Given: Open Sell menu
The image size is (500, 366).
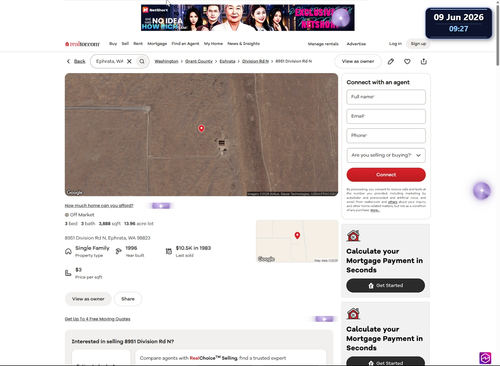Looking at the screenshot, I should [125, 44].
